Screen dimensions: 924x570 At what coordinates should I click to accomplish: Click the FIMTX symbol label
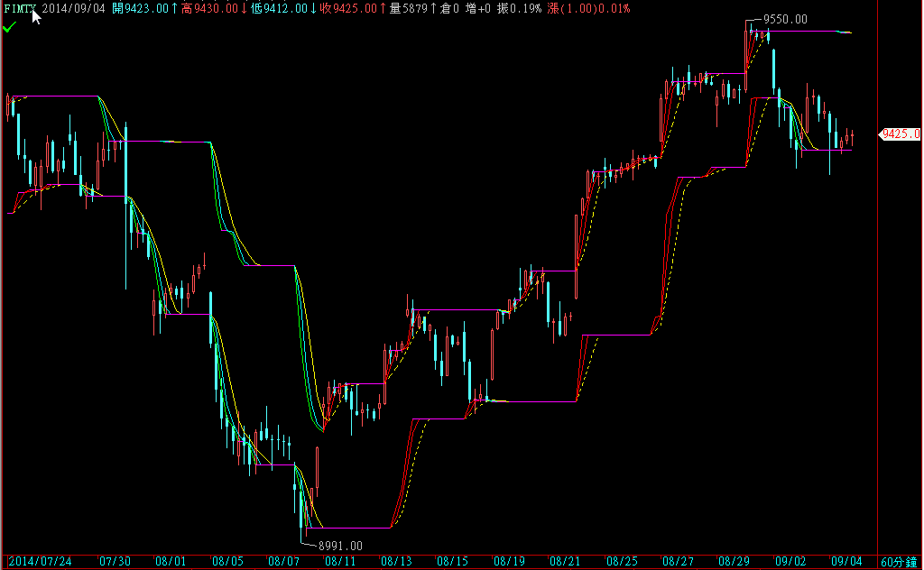(x=20, y=9)
